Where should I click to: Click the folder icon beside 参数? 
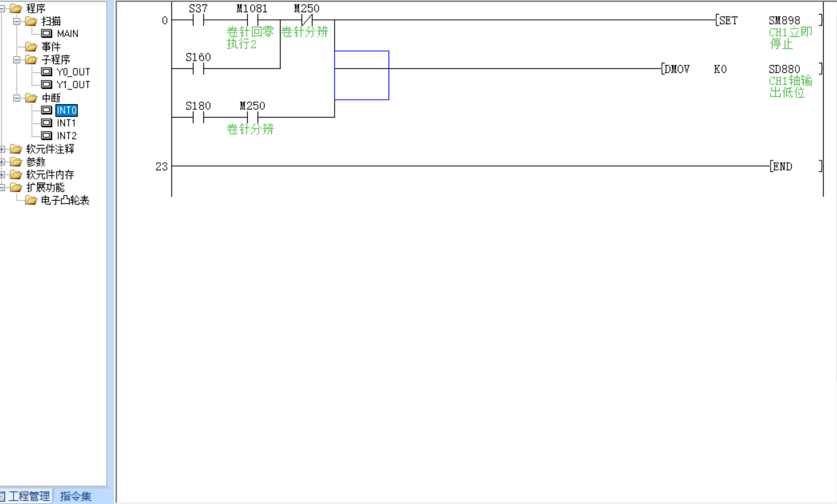pyautogui.click(x=16, y=162)
